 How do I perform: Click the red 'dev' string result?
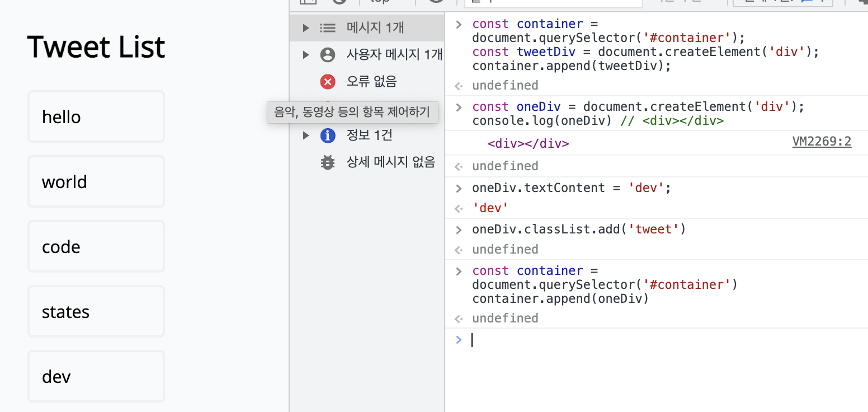point(490,208)
